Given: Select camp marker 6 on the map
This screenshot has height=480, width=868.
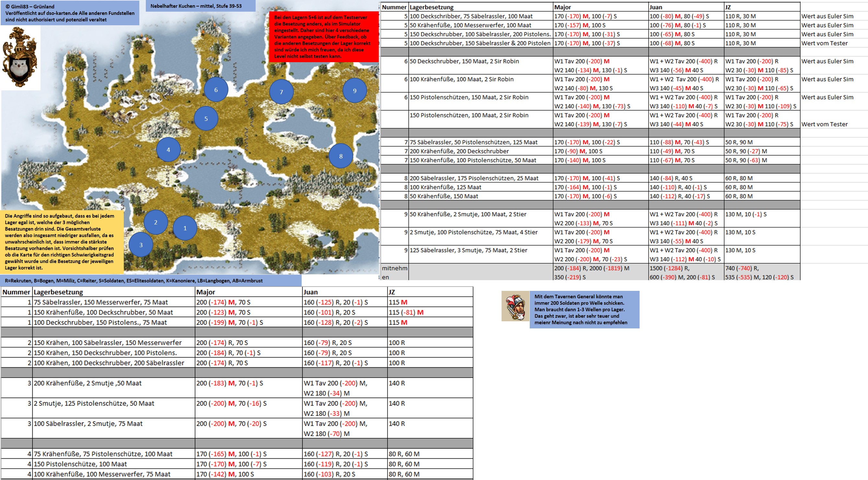Looking at the screenshot, I should pyautogui.click(x=216, y=90).
